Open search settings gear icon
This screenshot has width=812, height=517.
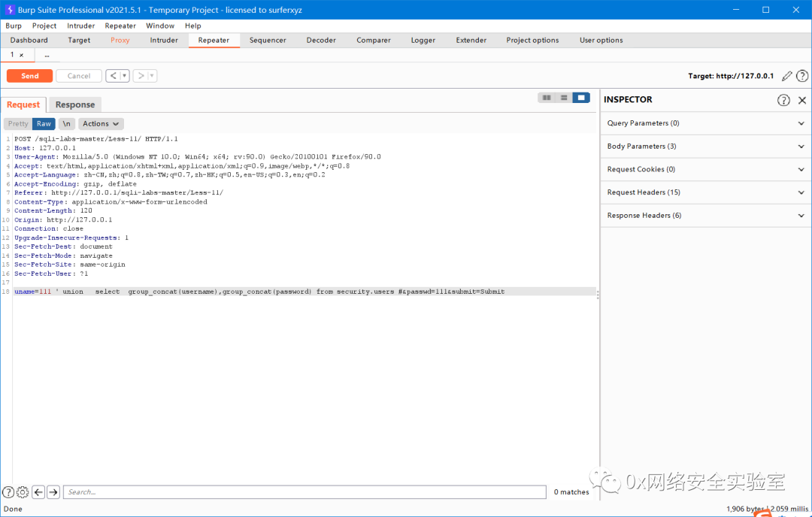click(x=23, y=491)
